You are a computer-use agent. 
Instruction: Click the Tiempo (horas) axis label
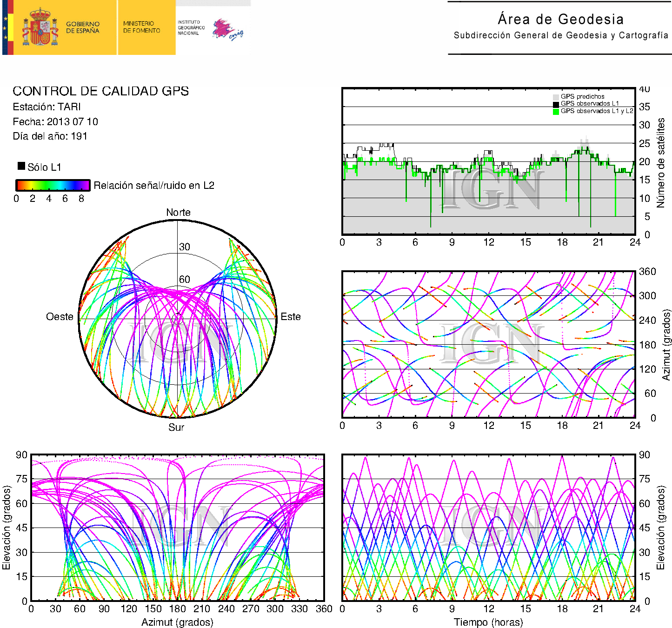(488, 622)
